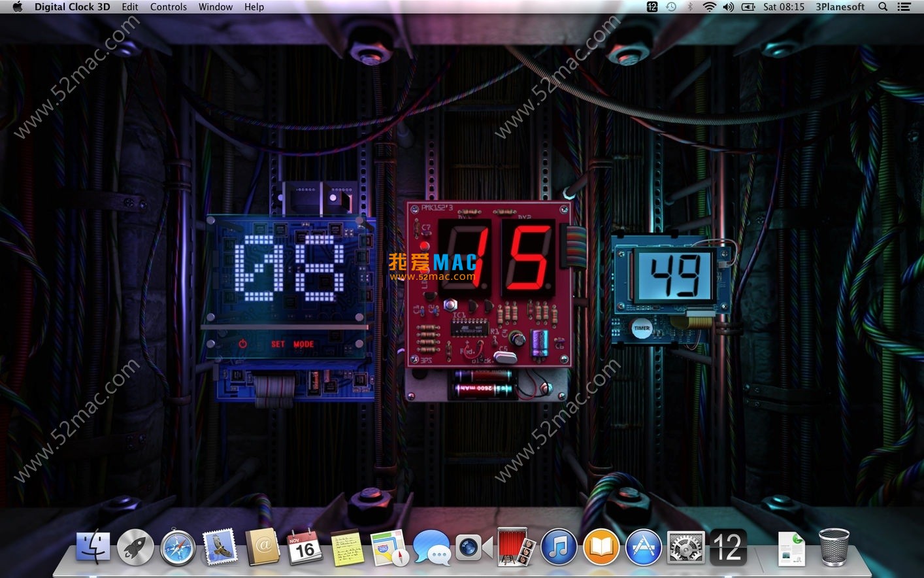Screen dimensions: 924x578
Task: Click the red minutes display showing 15
Action: [497, 258]
